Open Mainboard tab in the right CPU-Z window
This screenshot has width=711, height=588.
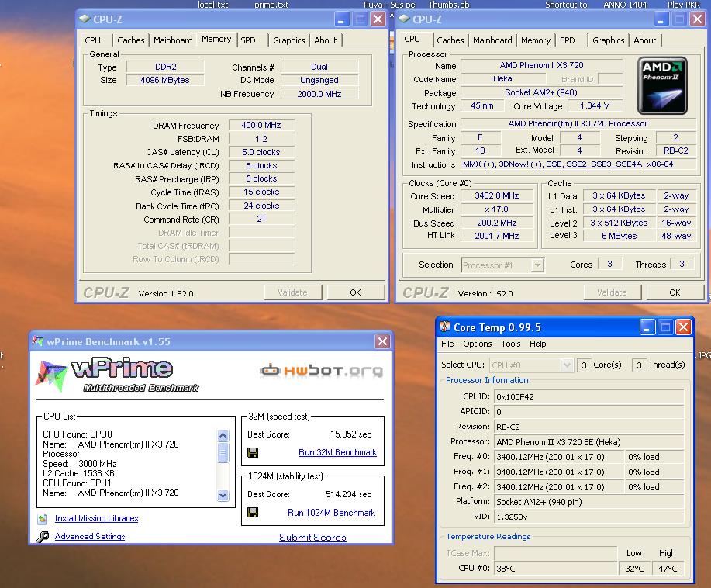tap(492, 40)
